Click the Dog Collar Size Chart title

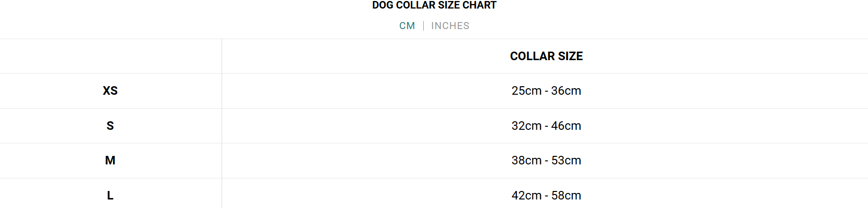(x=434, y=6)
